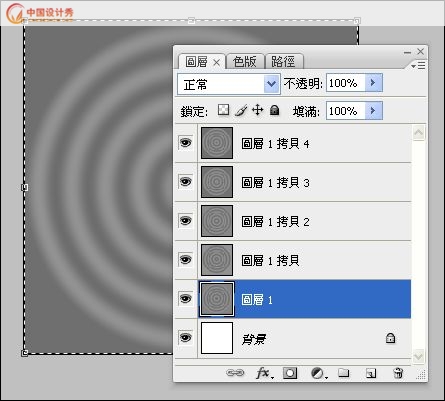Open the layers panel options menu

pyautogui.click(x=418, y=65)
